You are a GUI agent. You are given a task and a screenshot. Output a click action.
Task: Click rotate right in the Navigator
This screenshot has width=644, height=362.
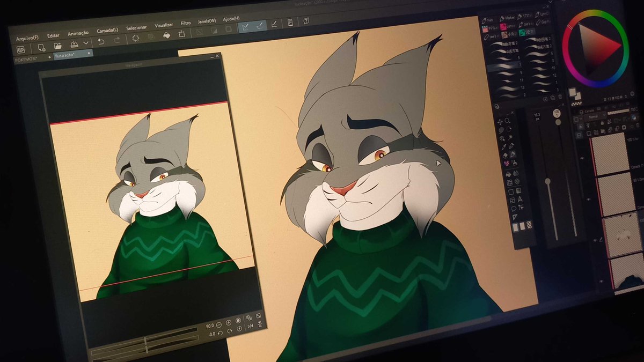230,331
